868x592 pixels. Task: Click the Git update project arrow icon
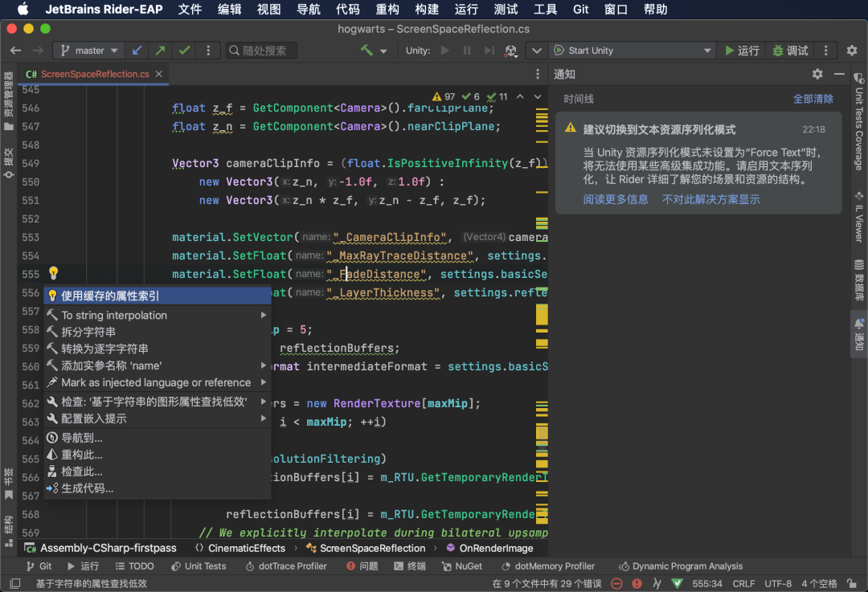(x=137, y=51)
